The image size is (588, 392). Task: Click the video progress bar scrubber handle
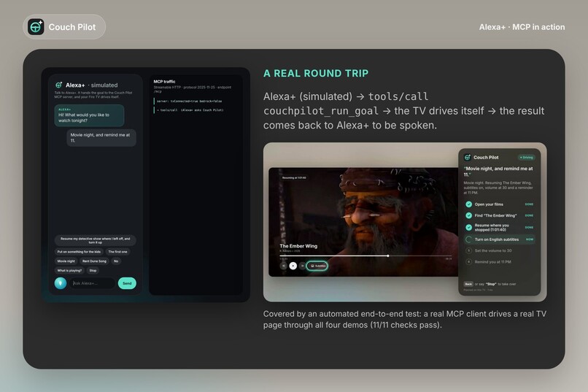[x=388, y=255]
